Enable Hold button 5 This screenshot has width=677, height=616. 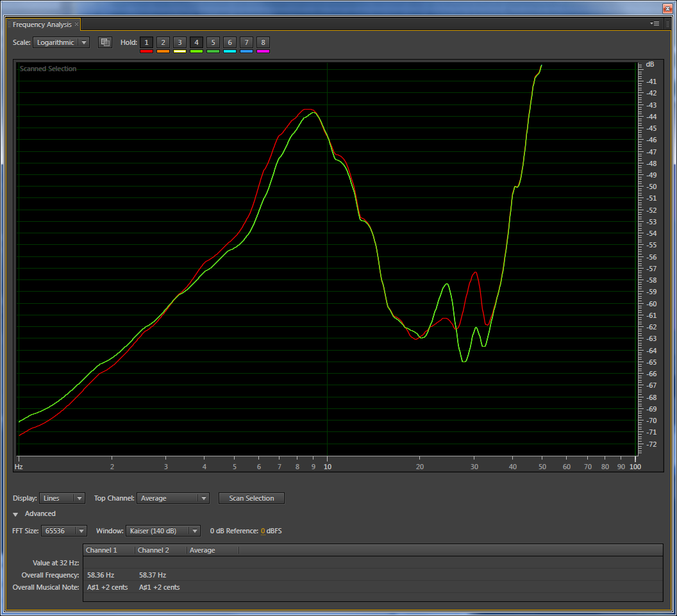pyautogui.click(x=213, y=42)
